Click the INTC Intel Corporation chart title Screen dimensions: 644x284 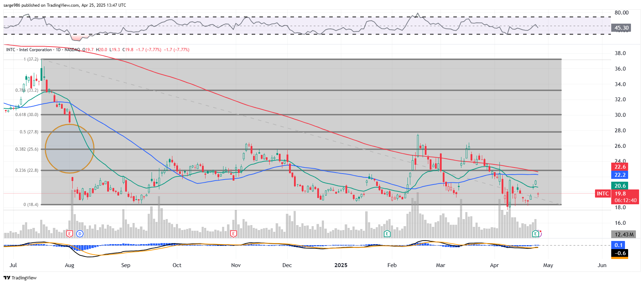point(35,50)
